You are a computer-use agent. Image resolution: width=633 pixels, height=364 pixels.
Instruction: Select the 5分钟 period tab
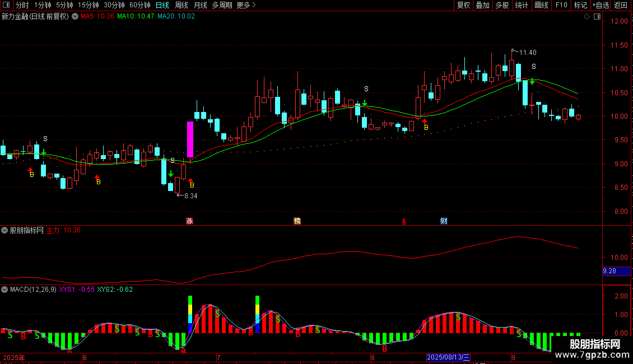point(64,5)
